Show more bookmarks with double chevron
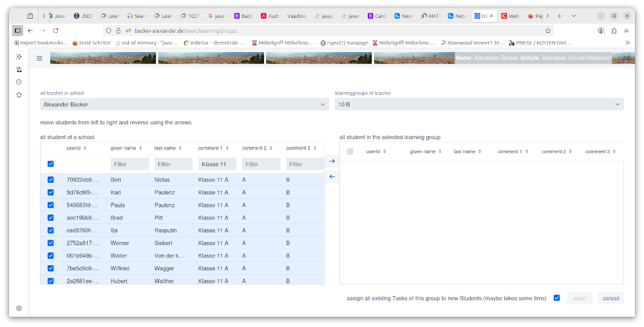The height and width of the screenshot is (327, 644). coord(627,42)
